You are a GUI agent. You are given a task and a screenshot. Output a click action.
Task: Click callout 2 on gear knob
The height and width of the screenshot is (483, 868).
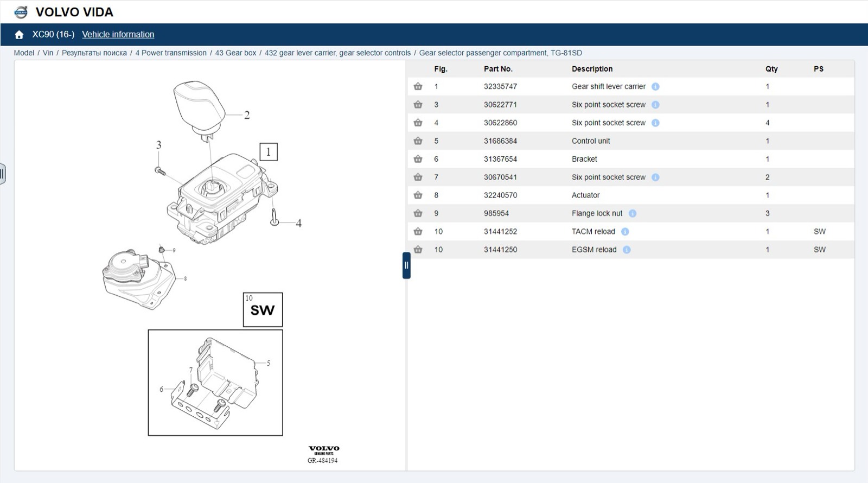[x=247, y=115]
